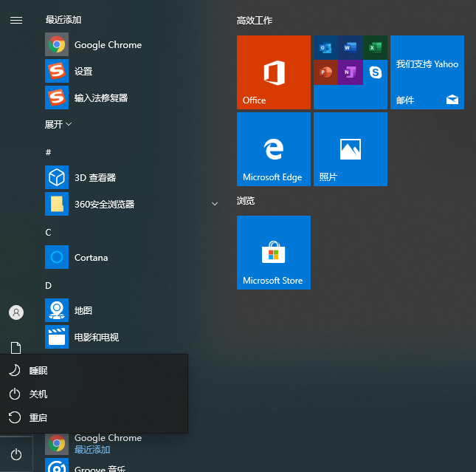
Task: Open 电影和电视 app
Action: 96,338
